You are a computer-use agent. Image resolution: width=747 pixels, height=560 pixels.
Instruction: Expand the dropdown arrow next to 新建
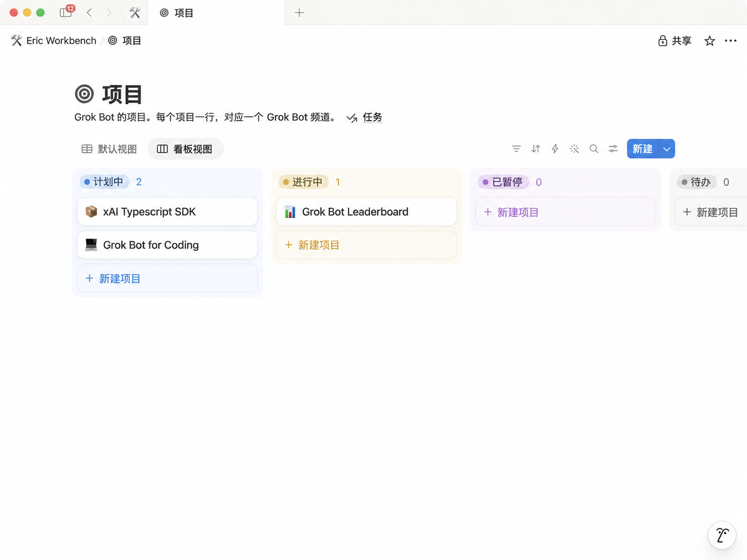[667, 149]
